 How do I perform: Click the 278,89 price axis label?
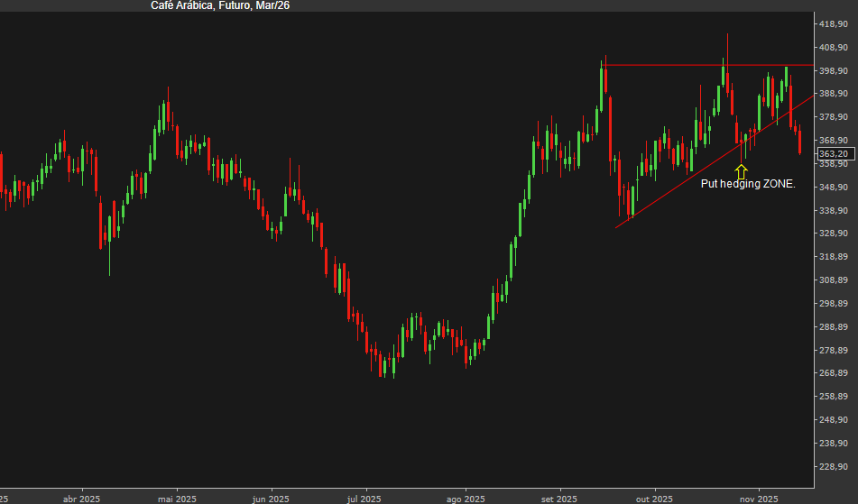(834, 350)
